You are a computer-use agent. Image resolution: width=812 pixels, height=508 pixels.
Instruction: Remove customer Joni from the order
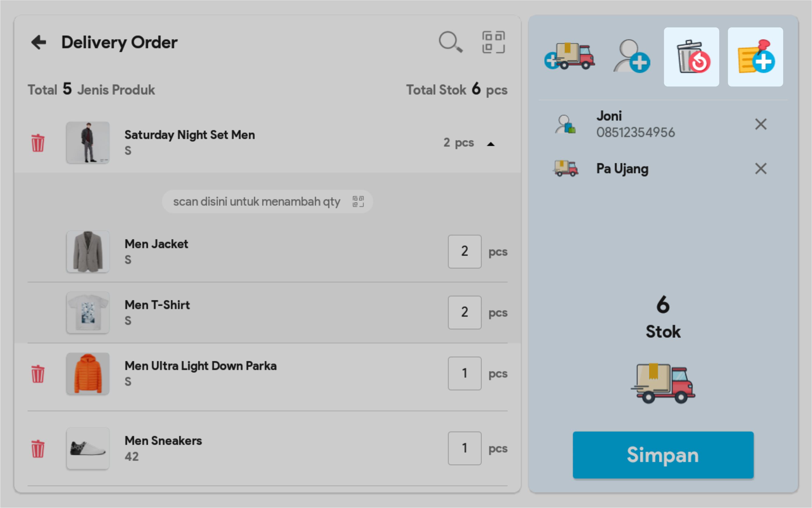point(760,124)
